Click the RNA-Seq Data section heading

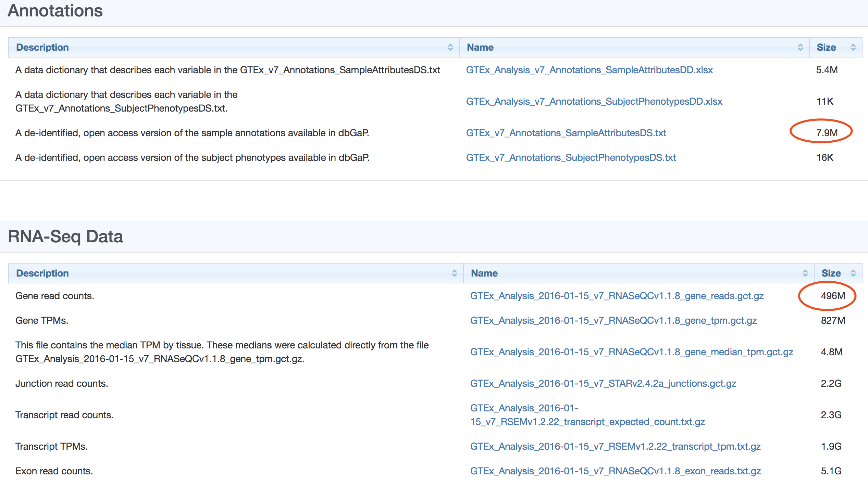[65, 236]
